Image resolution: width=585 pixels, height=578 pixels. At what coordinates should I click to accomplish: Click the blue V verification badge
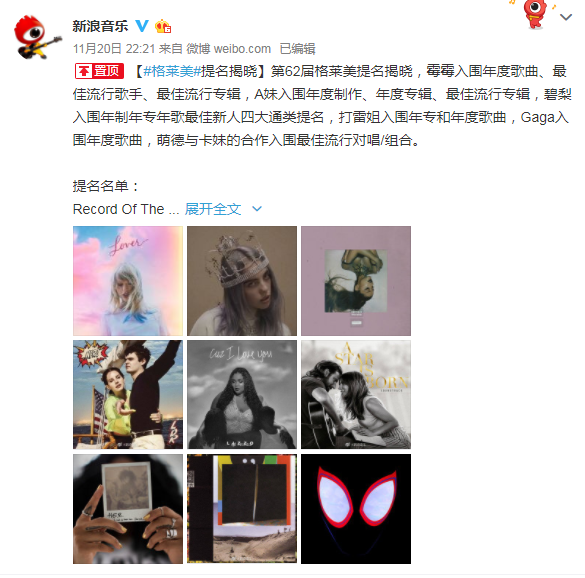(x=141, y=26)
